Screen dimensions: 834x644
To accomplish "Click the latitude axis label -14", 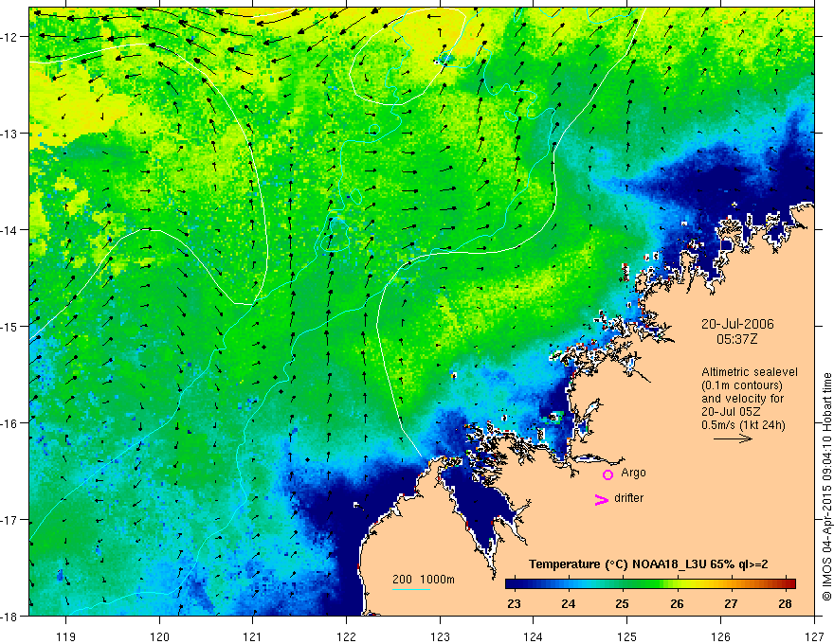I will tap(10, 230).
